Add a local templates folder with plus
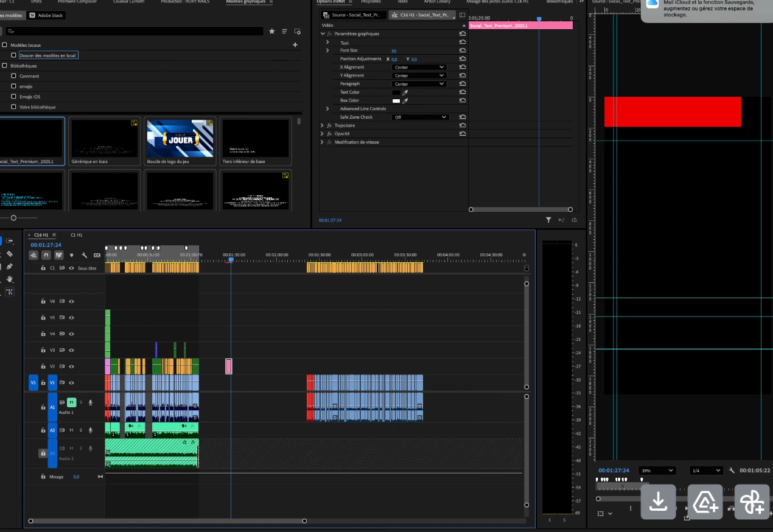This screenshot has width=773, height=532. pos(295,45)
